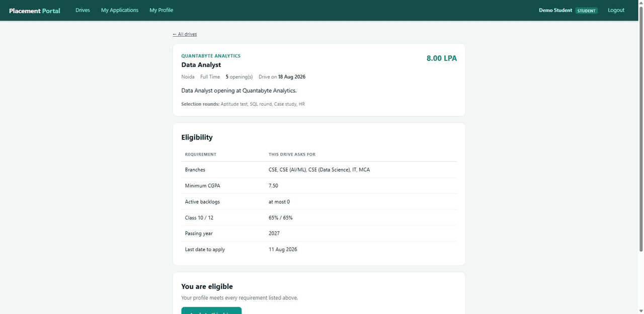Return via the All drives link

tap(185, 34)
